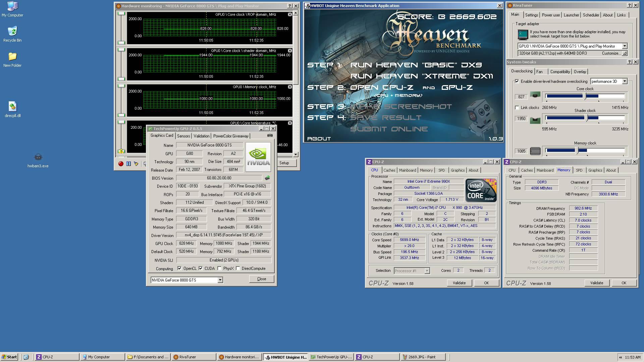Click the BIOS save chip icon in GPU-Z
The image size is (644, 362).
click(267, 178)
